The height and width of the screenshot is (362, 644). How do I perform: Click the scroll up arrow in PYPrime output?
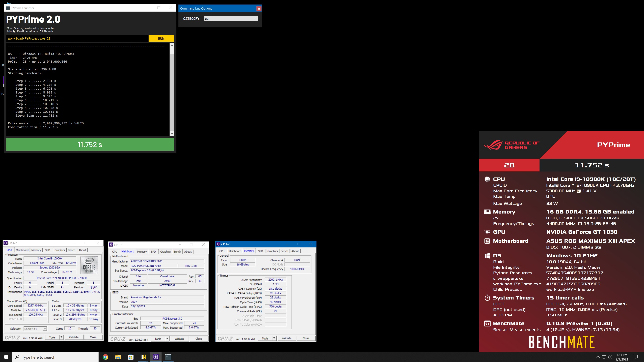[172, 45]
